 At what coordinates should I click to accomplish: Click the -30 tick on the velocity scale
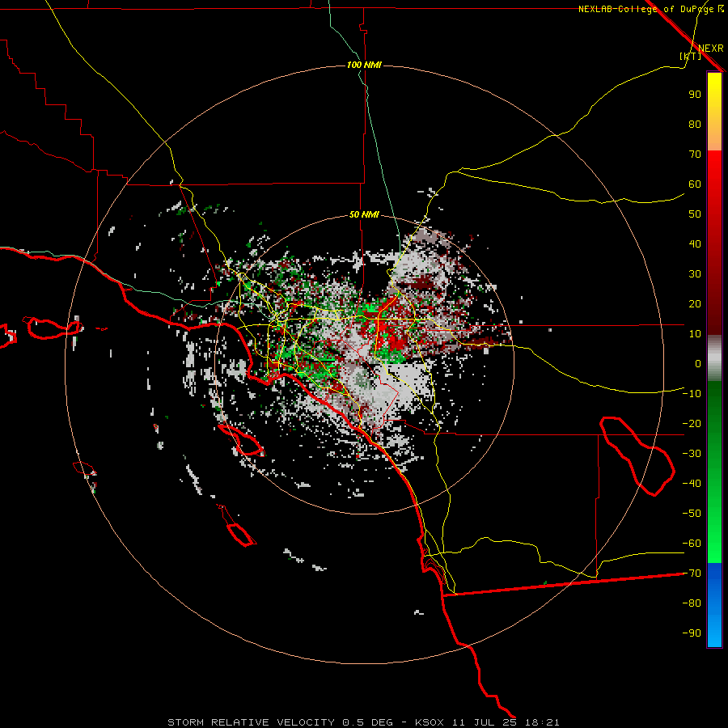tap(692, 454)
